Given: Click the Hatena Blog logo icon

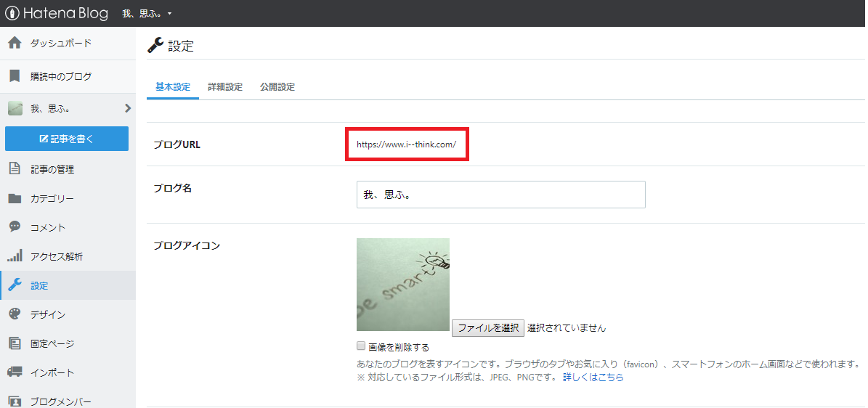Looking at the screenshot, I should 13,13.
